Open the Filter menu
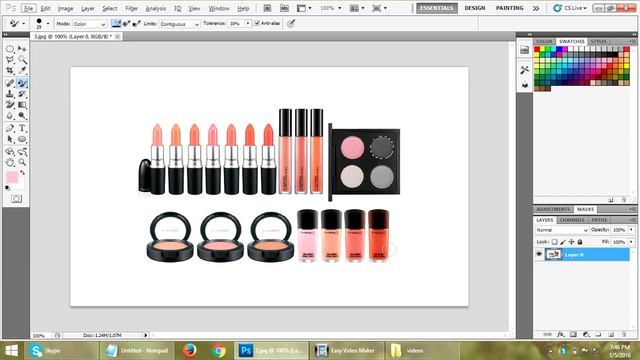 tap(131, 8)
